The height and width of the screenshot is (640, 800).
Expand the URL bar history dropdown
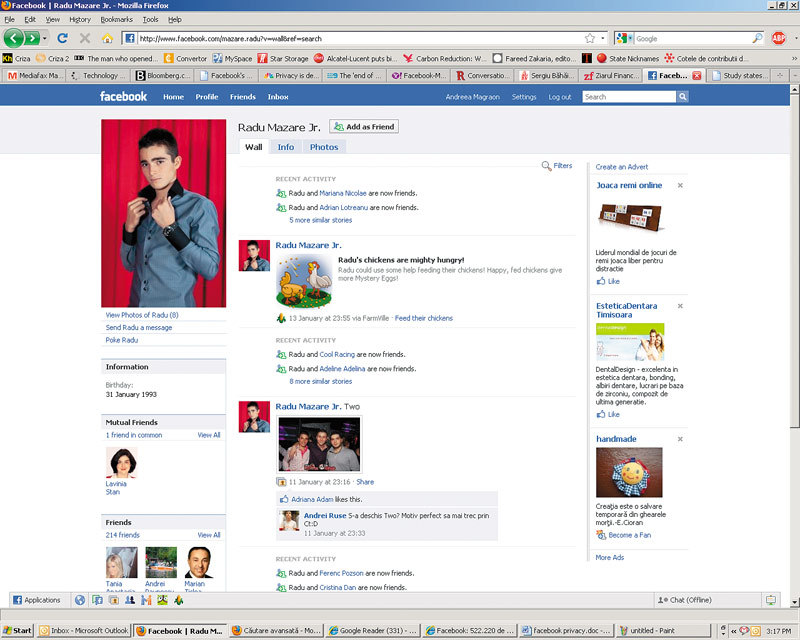coord(603,38)
